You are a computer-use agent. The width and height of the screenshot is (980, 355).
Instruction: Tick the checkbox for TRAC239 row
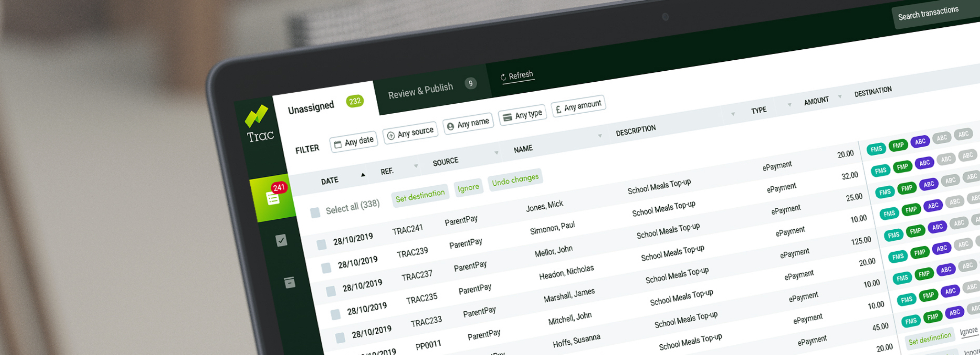[326, 268]
